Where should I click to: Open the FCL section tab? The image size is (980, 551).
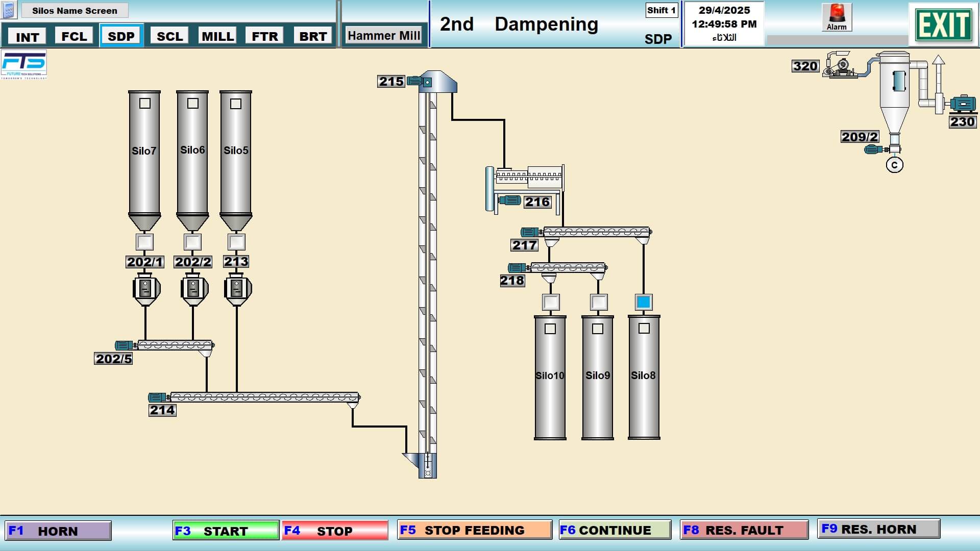[x=74, y=36]
